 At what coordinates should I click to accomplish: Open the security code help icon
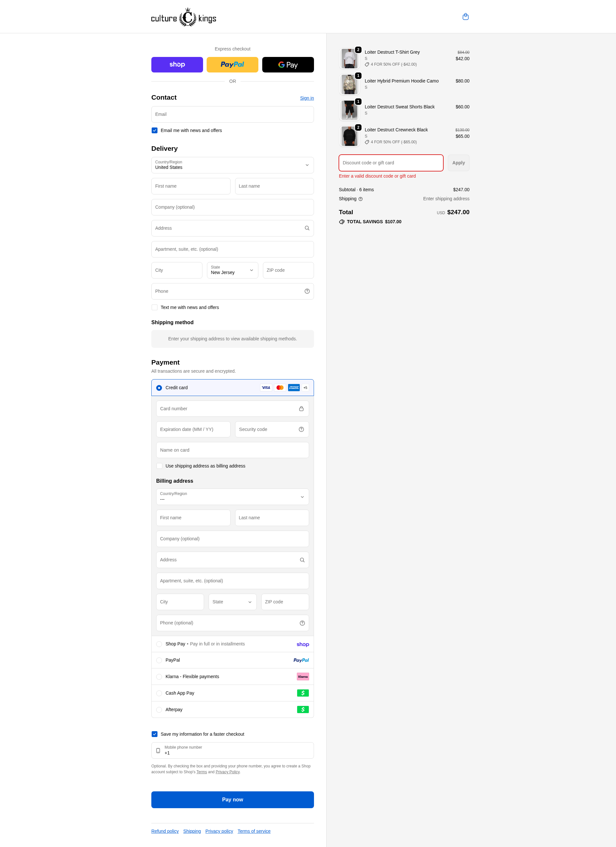(x=301, y=429)
